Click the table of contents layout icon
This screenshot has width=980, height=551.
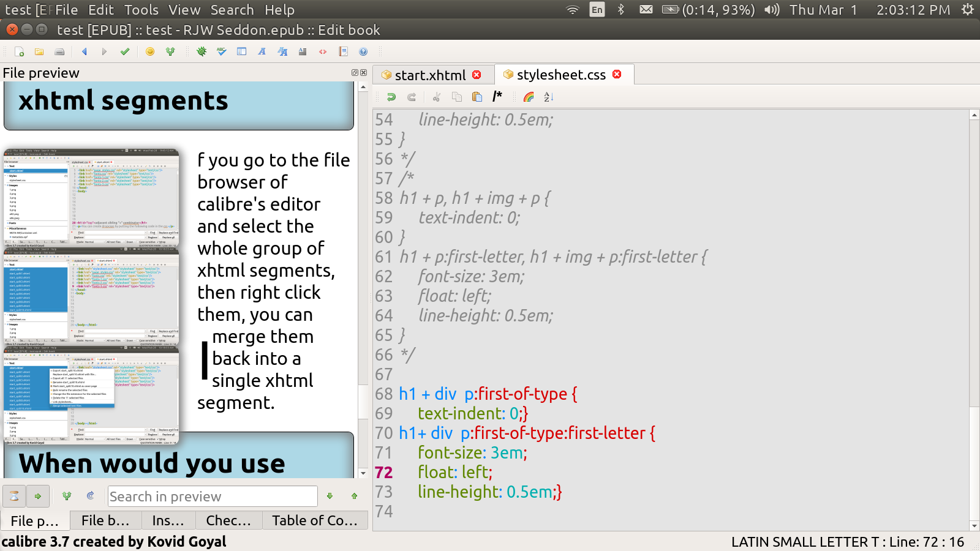pyautogui.click(x=242, y=52)
